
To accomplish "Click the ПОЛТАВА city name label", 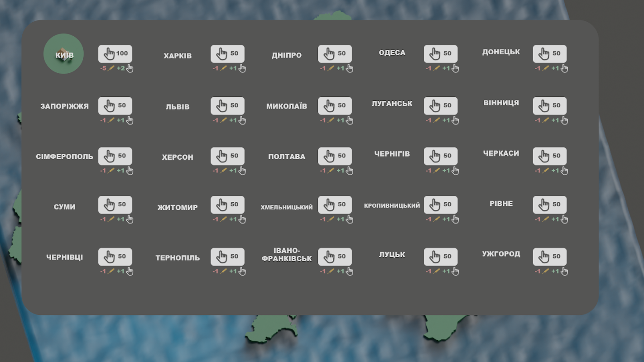I will (287, 157).
